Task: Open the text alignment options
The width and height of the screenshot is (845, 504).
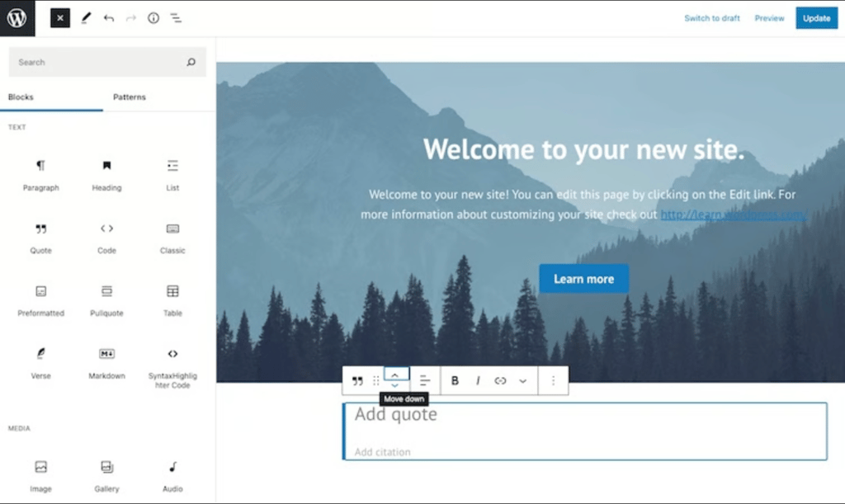Action: [x=425, y=381]
